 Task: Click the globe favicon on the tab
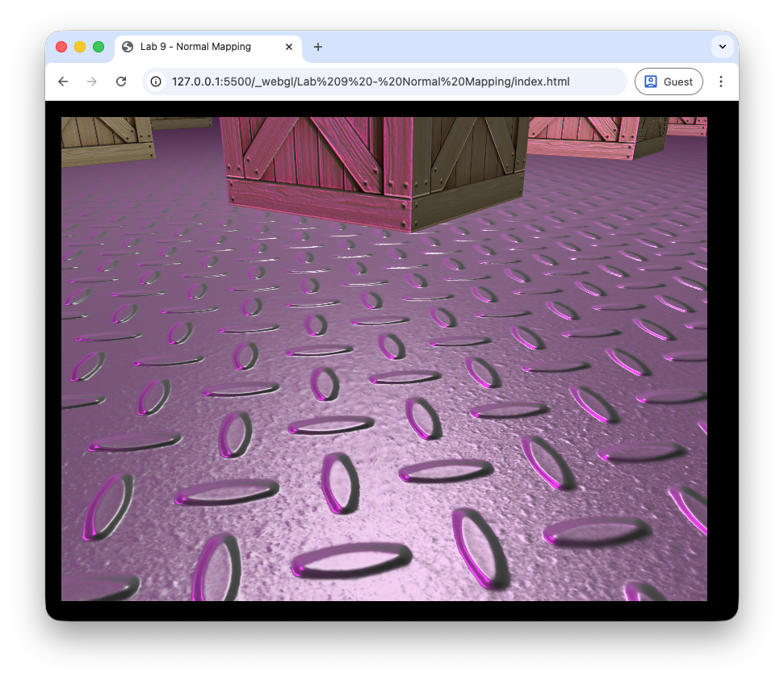(x=128, y=47)
